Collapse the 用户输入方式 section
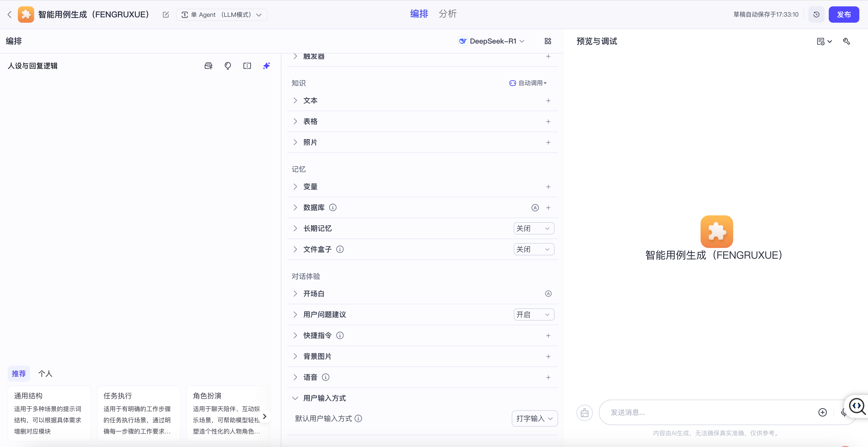868x447 pixels. click(295, 398)
